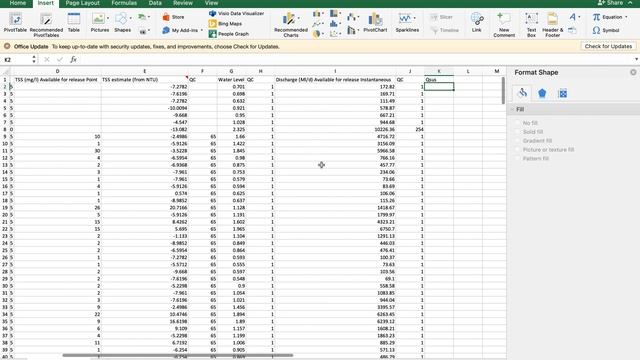This screenshot has height=360, width=640.
Task: Collapse the ribbon with the chevron
Action: pyautogui.click(x=631, y=3)
